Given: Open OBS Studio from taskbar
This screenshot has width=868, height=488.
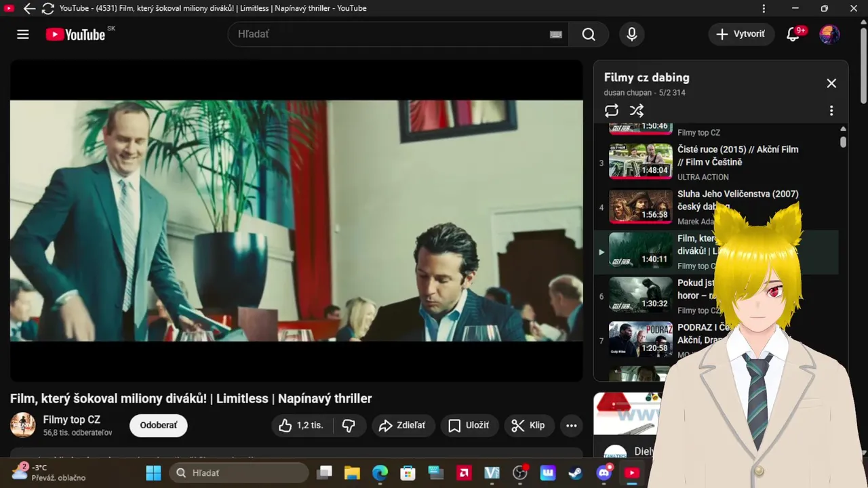Looking at the screenshot, I should 520,473.
